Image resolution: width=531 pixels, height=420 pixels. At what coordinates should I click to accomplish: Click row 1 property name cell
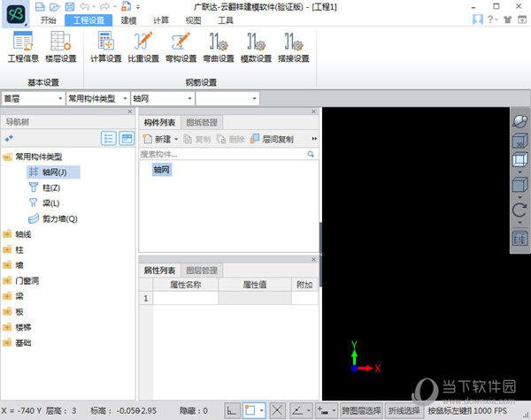click(x=185, y=298)
